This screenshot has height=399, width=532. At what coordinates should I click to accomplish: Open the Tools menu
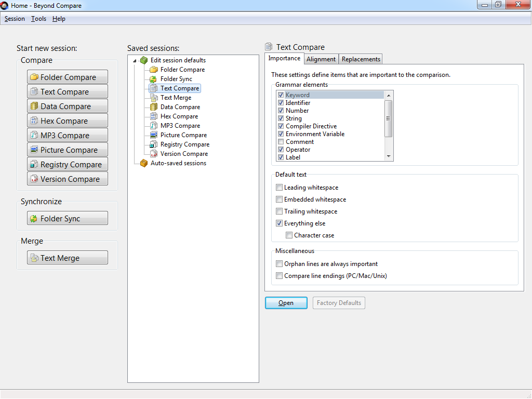[38, 19]
